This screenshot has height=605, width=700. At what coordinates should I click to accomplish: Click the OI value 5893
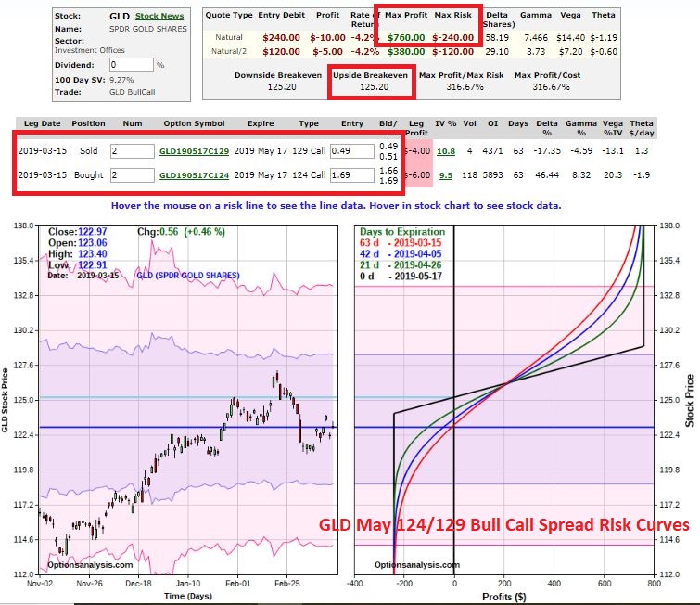point(492,175)
